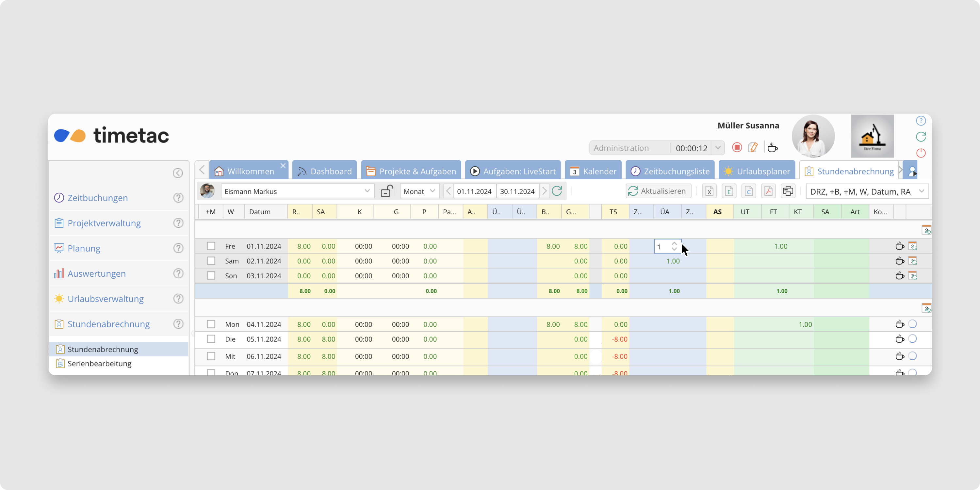Tick the checkbox for Sam 02.11.2024

click(211, 261)
